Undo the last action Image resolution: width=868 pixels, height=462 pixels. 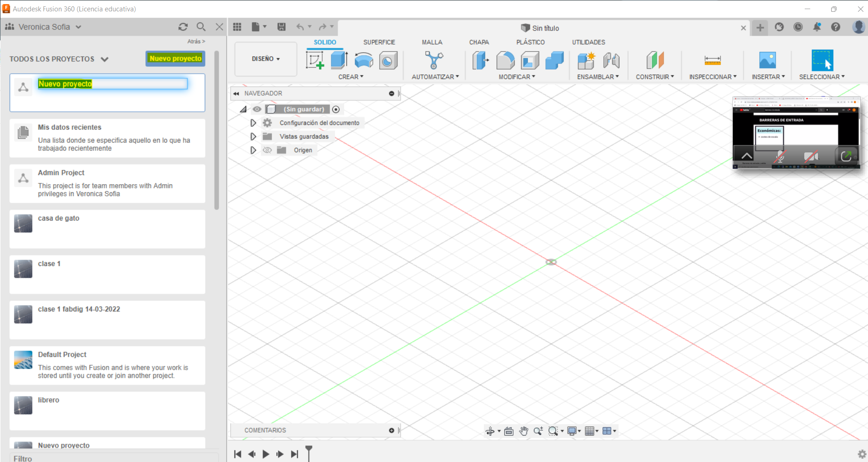(x=300, y=27)
